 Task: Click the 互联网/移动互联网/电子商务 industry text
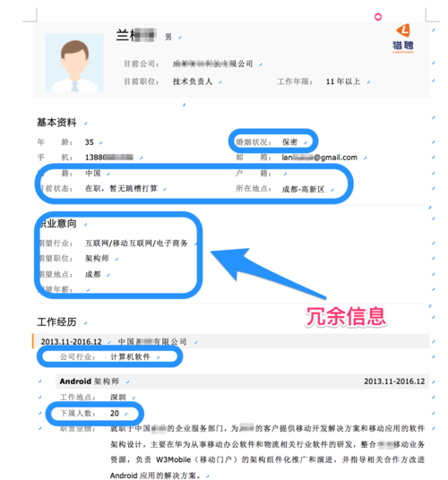pyautogui.click(x=136, y=244)
